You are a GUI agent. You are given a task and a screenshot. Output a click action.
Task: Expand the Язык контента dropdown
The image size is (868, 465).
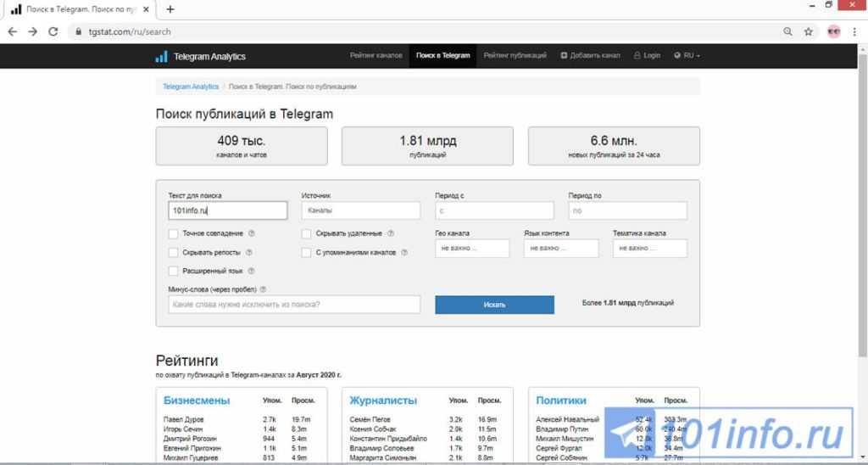coord(561,249)
